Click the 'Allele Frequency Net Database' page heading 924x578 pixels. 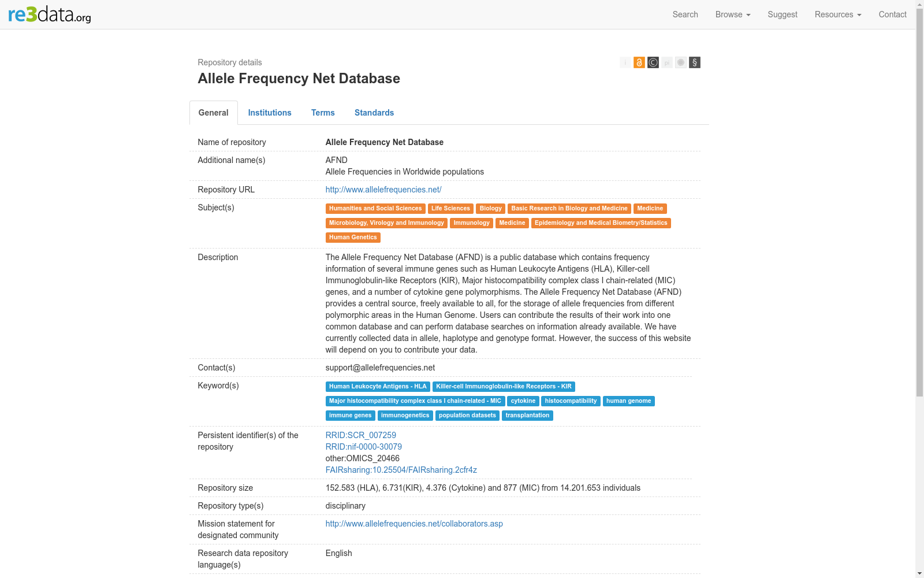(x=299, y=79)
